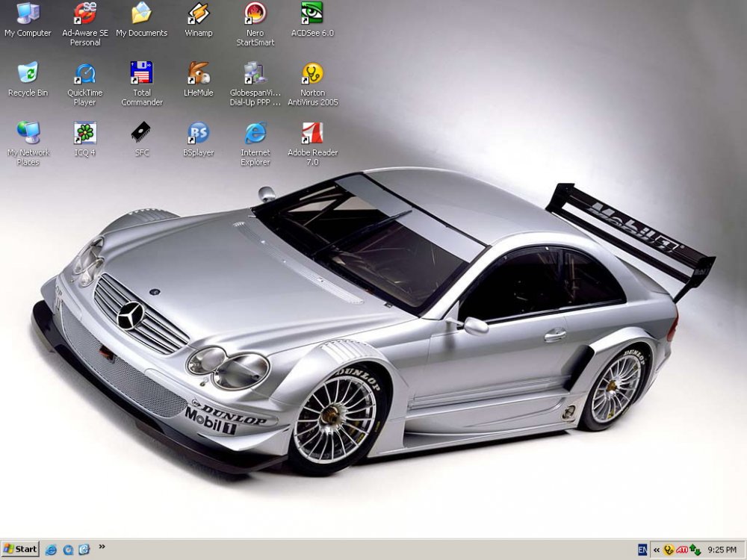Select the Total Commander floppy icon
Viewport: 747px width, 560px height.
[x=141, y=73]
